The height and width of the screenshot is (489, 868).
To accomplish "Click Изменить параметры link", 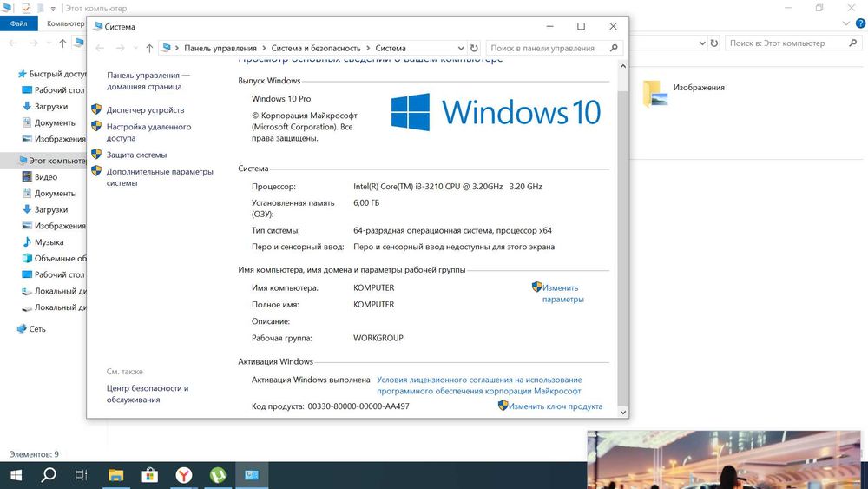I will click(x=562, y=294).
